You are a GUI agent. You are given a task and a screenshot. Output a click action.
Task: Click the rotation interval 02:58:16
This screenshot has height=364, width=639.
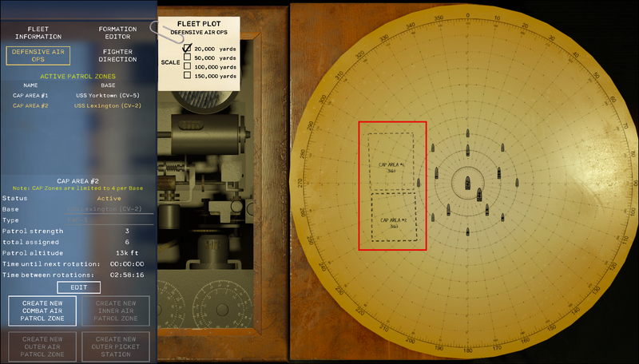[127, 275]
